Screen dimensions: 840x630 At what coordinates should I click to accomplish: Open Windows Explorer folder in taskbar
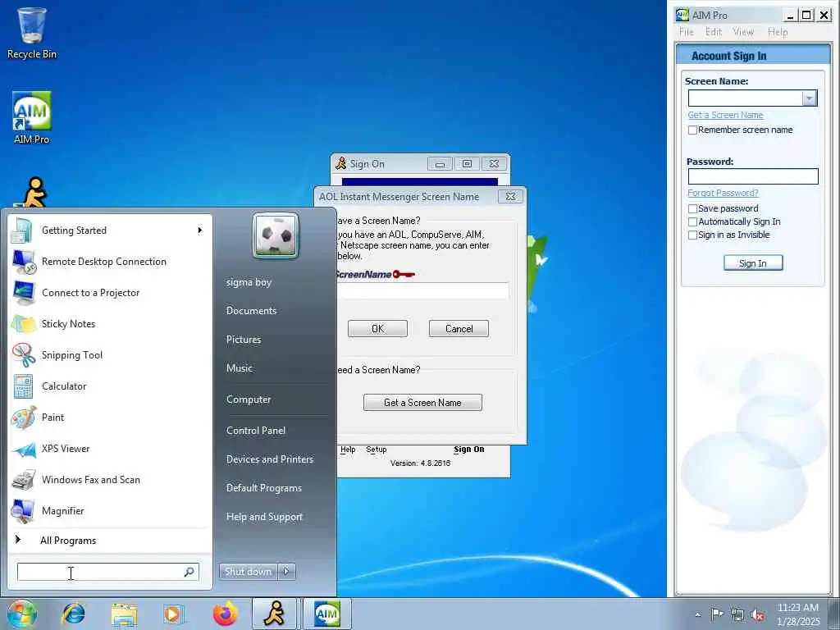point(125,614)
